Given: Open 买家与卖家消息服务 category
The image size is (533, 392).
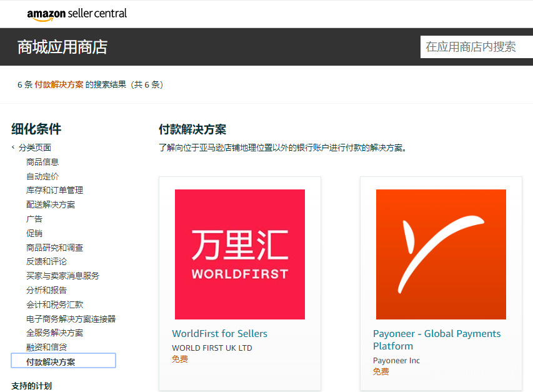Looking at the screenshot, I should [63, 276].
